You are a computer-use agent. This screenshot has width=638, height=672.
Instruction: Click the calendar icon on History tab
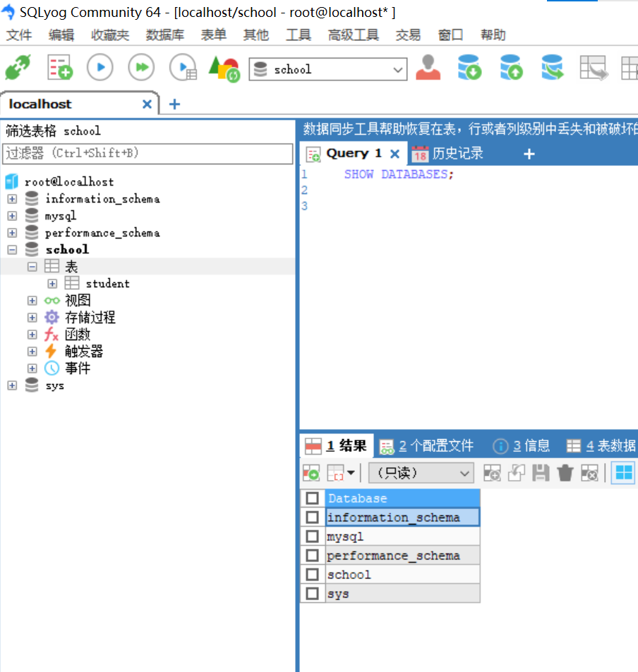[420, 154]
